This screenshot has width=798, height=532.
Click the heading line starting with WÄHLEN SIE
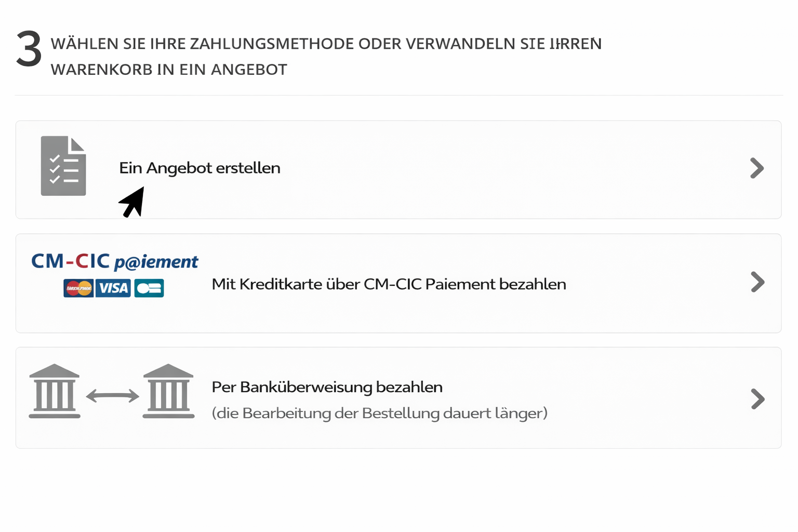[326, 44]
